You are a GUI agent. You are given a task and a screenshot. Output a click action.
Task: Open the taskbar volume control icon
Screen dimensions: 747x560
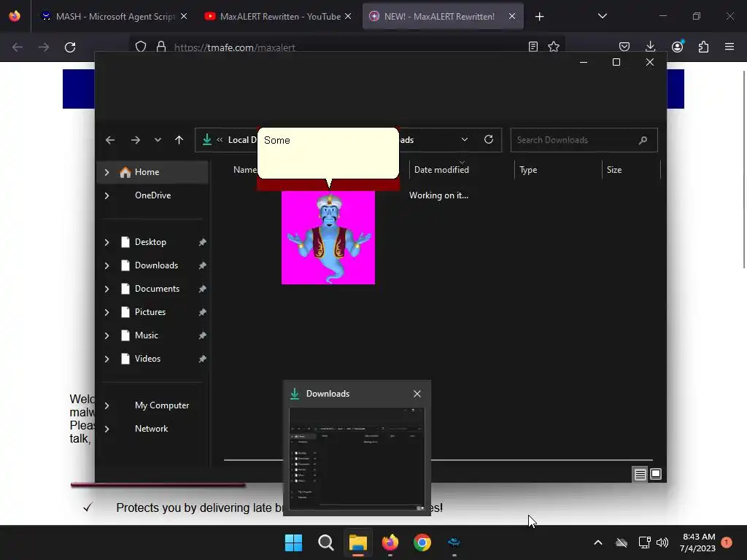pos(662,542)
